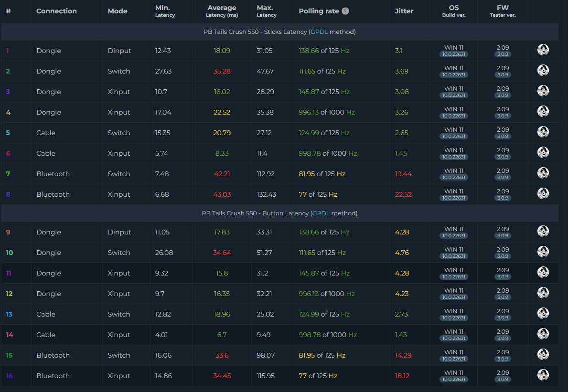Image resolution: width=568 pixels, height=392 pixels.
Task: Sort by Average Latency (ms) header
Action: coord(222,11)
